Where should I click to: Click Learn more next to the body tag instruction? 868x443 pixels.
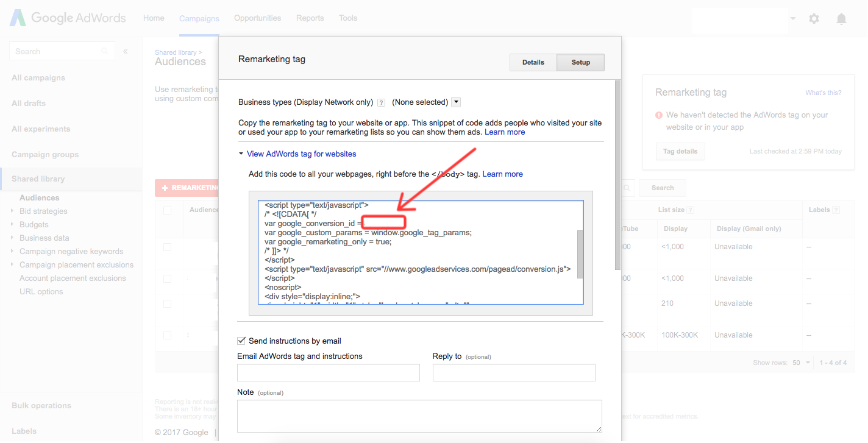[x=503, y=174]
